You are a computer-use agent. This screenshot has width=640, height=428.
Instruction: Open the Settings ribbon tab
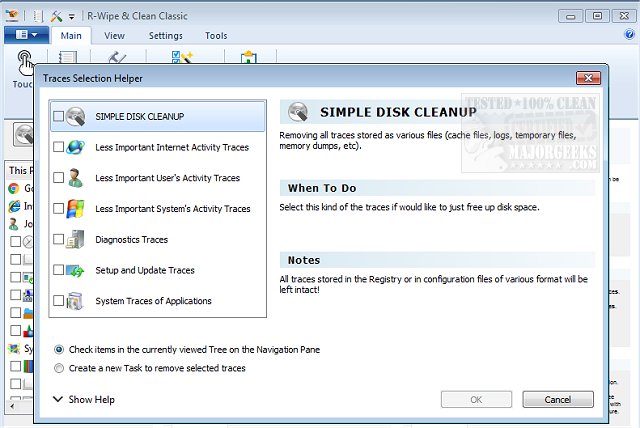coord(166,35)
